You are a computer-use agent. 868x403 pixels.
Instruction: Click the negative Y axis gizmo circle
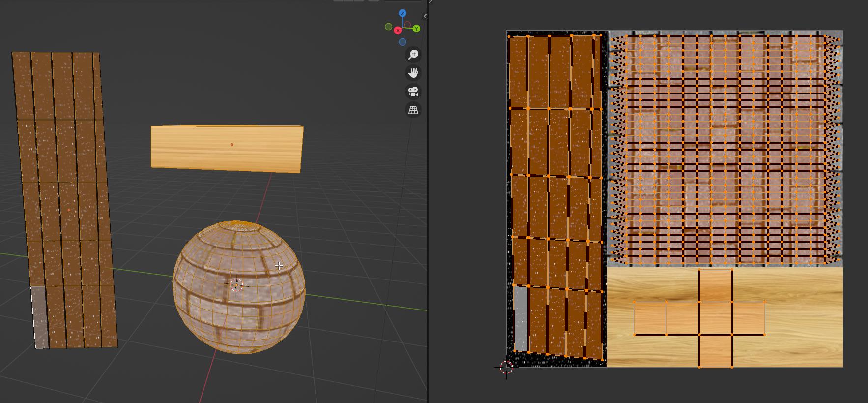pos(388,27)
